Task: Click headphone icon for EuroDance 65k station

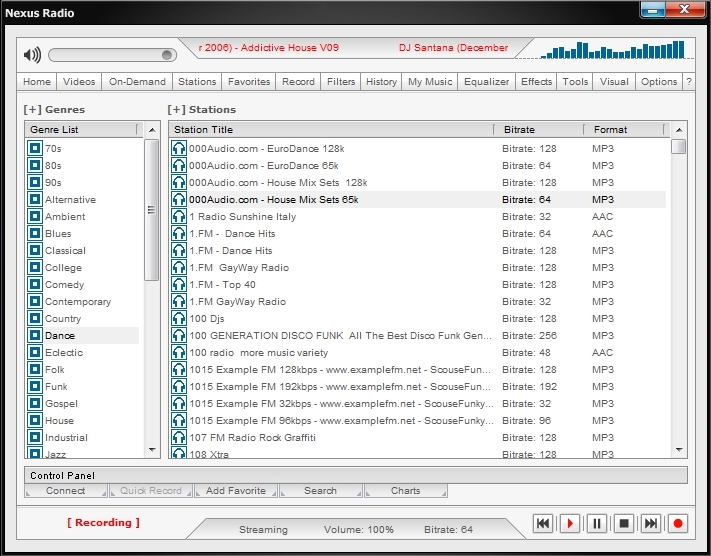Action: coord(179,165)
